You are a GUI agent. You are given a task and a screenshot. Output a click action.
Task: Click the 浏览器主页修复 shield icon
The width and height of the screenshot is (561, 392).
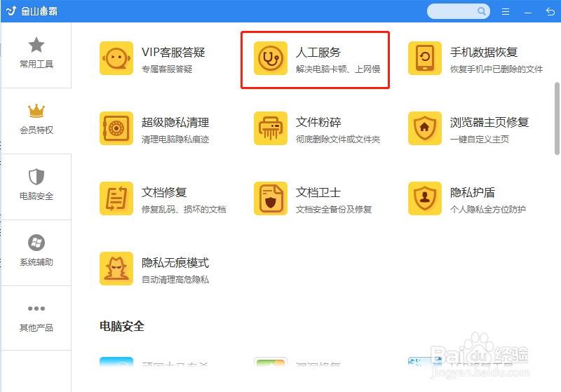425,128
